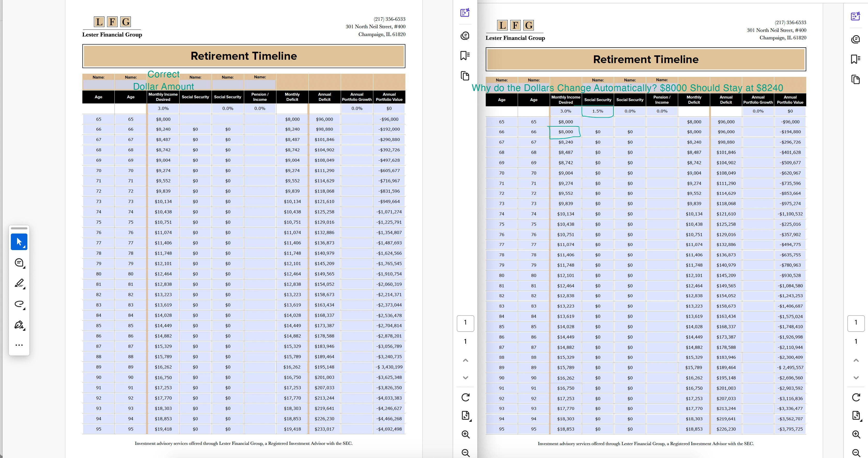Viewport: 868px width, 458px height.
Task: Zoom out on the right document
Action: (x=856, y=453)
